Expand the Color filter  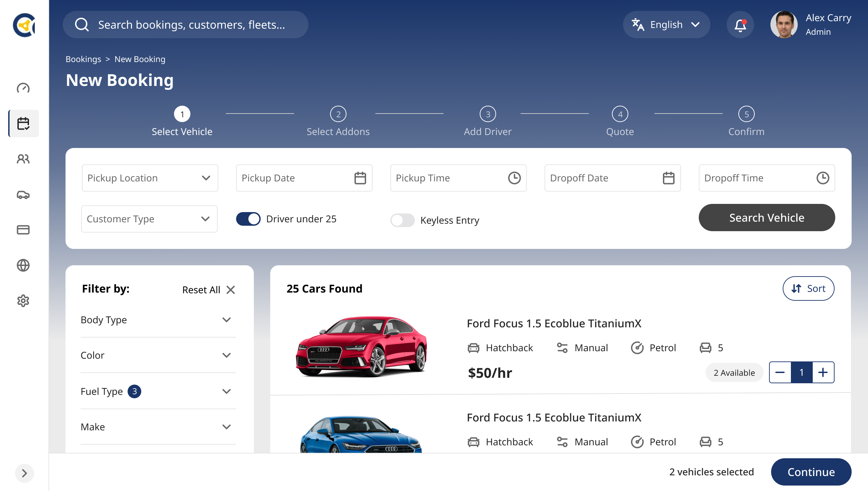(158, 355)
